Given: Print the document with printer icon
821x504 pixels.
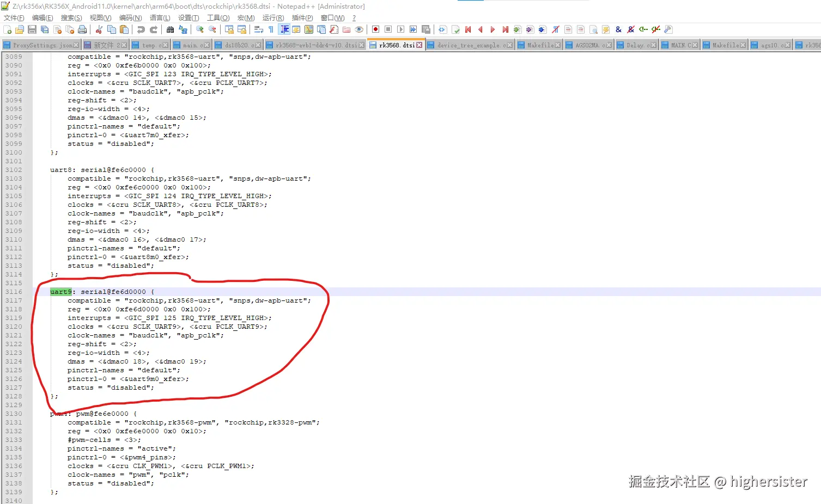Looking at the screenshot, I should tap(82, 29).
